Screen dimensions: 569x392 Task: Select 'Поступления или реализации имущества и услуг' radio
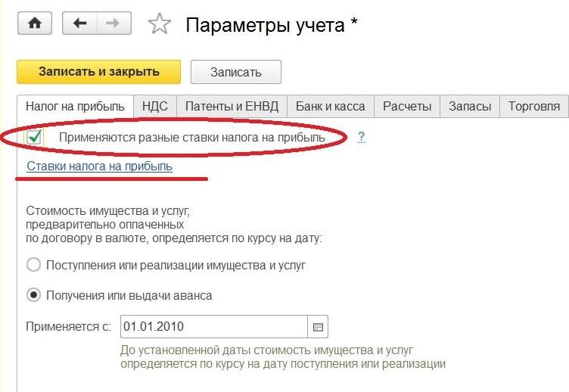pyautogui.click(x=33, y=265)
